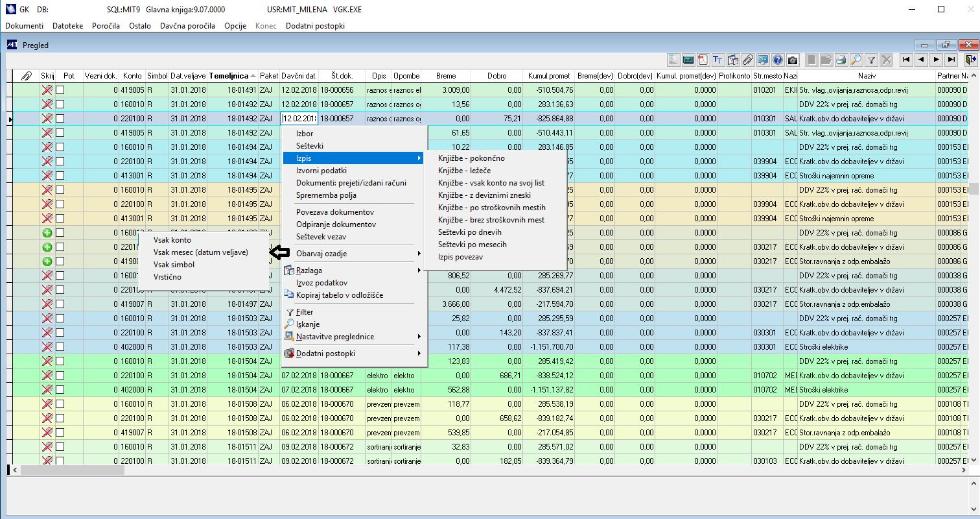Open the calculator from the toolbar
980x519 pixels.
[x=688, y=60]
